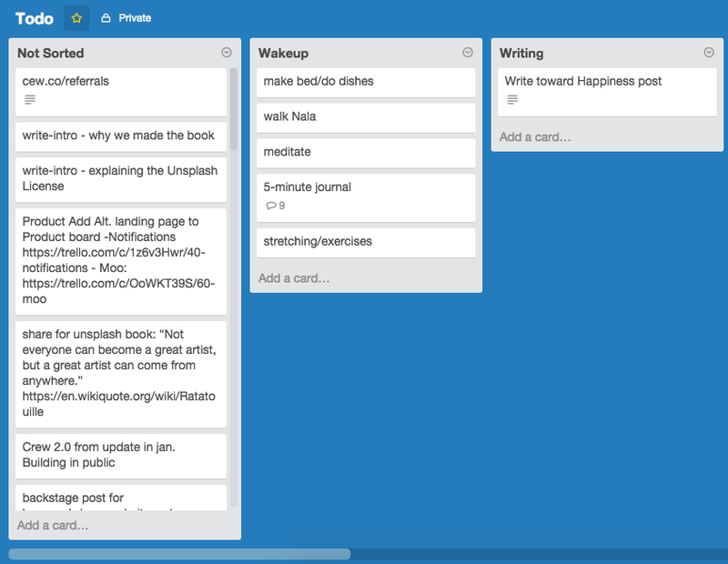Click description icon on Happiness post card
Viewport: 728px width, 564px height.
[512, 99]
